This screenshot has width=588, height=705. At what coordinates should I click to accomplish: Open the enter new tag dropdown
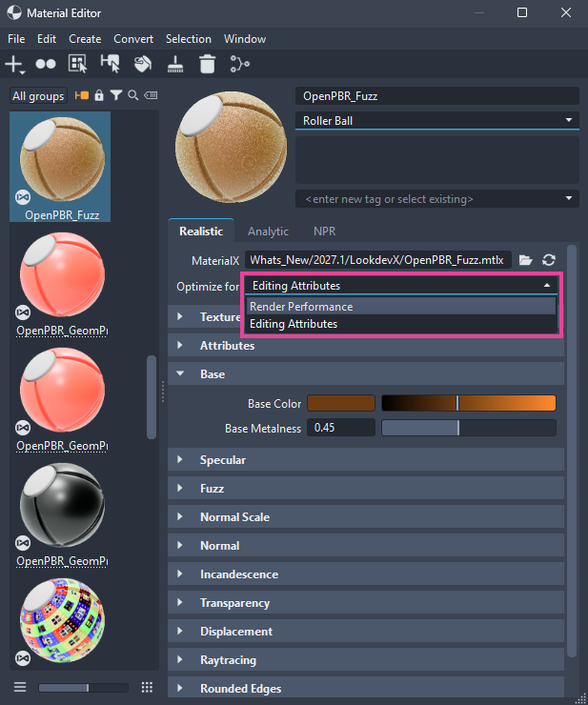436,199
